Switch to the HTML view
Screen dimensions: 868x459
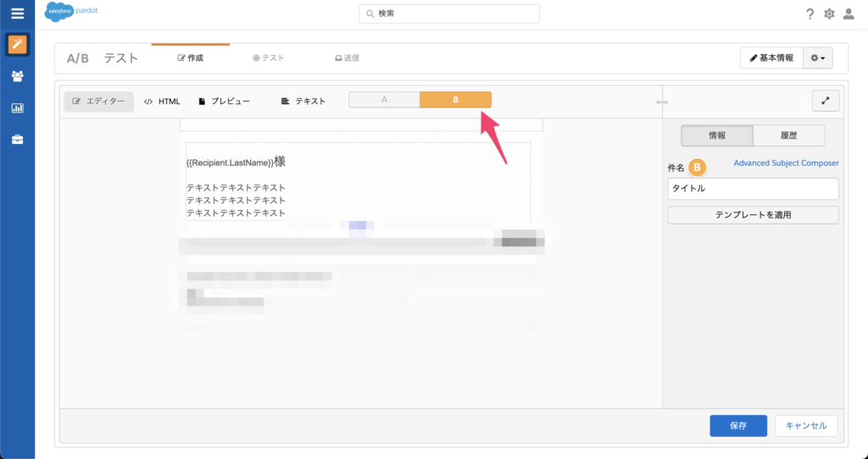pyautogui.click(x=162, y=101)
